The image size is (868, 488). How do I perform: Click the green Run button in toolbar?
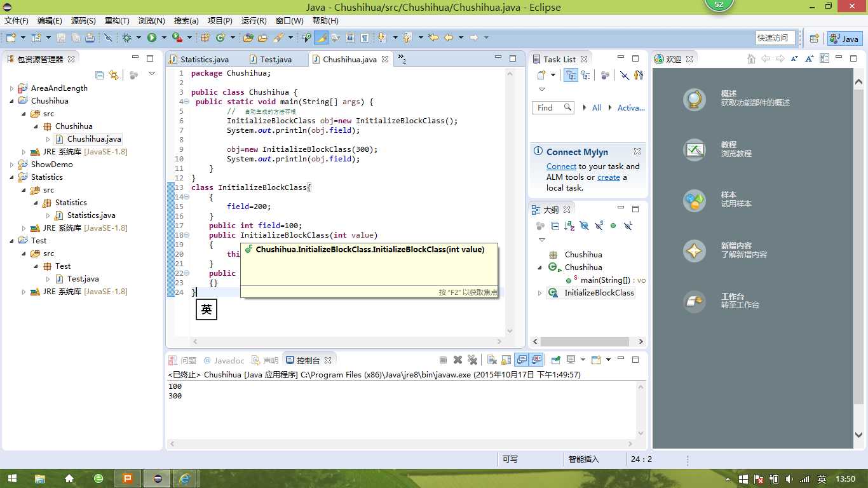(x=152, y=38)
